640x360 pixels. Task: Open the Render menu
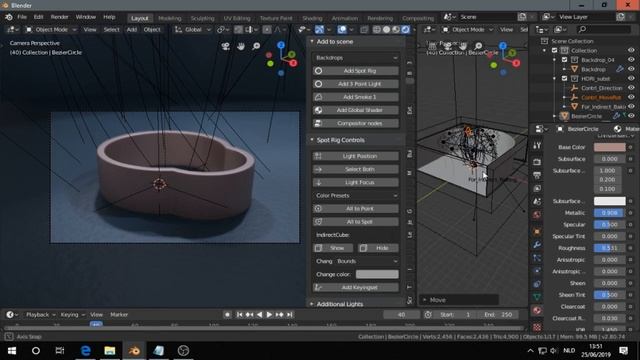click(60, 17)
